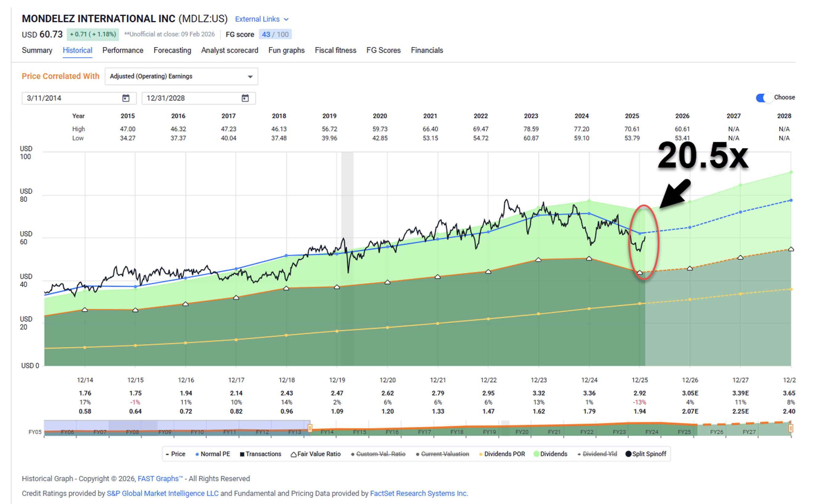This screenshot has height=504, width=815.
Task: Enable the Dividend Yld legend series
Action: (599, 454)
